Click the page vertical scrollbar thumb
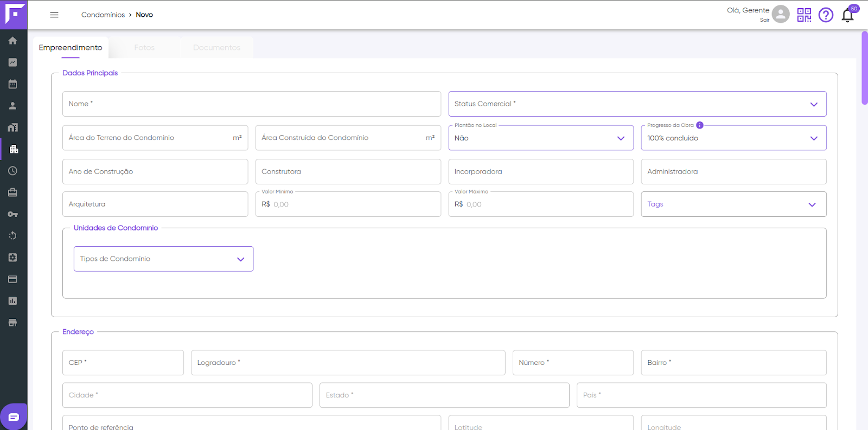Image resolution: width=868 pixels, height=430 pixels. click(x=864, y=68)
